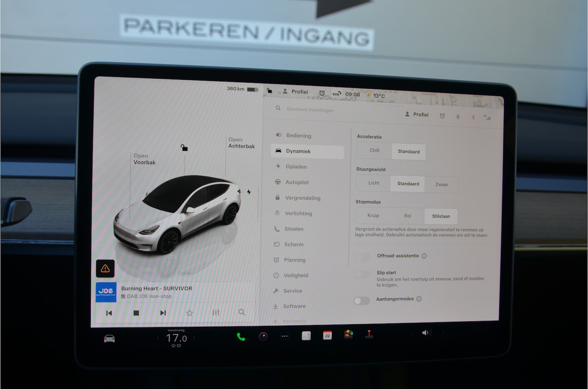Tap the orange warning alert icon
The height and width of the screenshot is (389, 588).
pyautogui.click(x=105, y=268)
